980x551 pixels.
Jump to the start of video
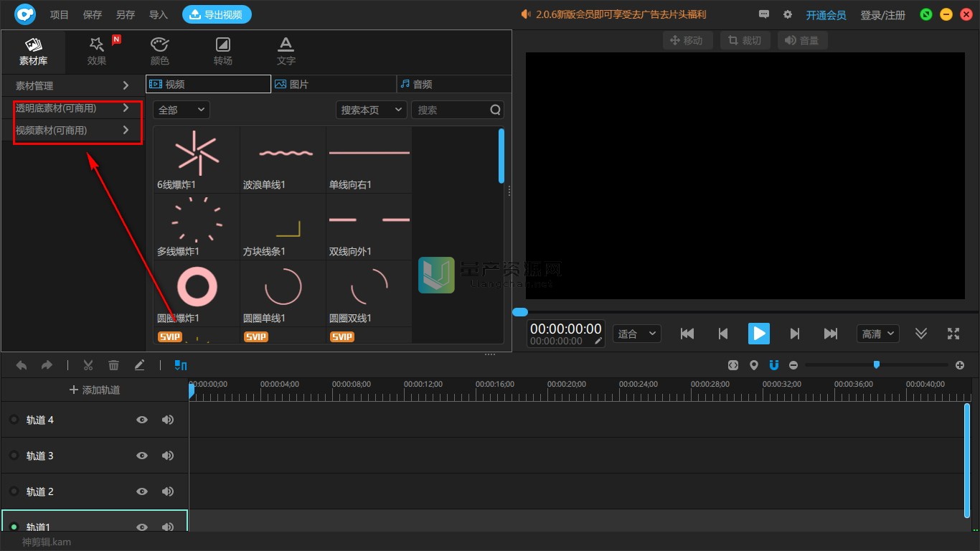coord(687,334)
